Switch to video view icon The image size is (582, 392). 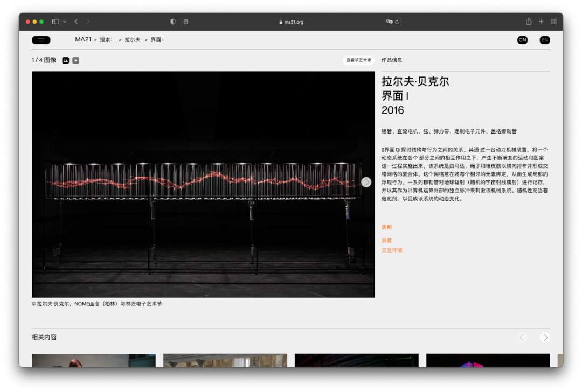(x=76, y=60)
